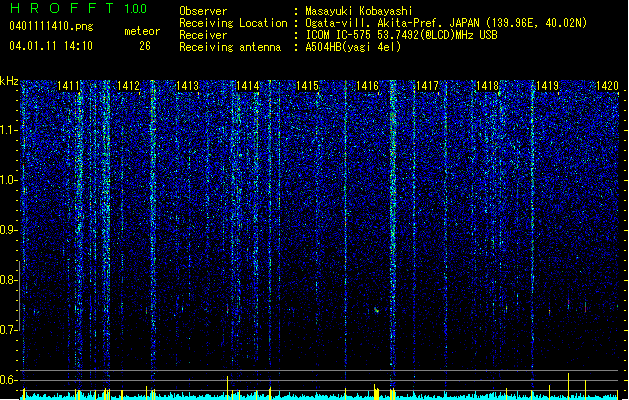
Task: Click the meteor label
Action: click(142, 31)
